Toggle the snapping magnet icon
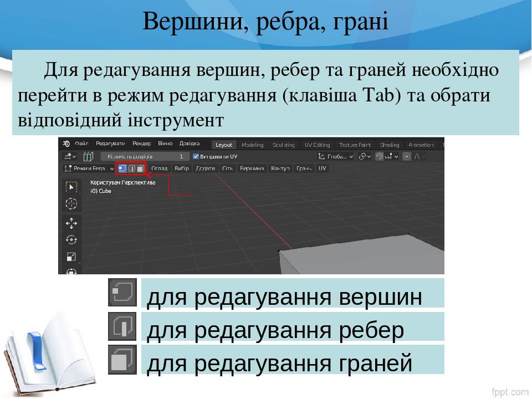Screen dimensions: 532x399 pyautogui.click(x=379, y=156)
